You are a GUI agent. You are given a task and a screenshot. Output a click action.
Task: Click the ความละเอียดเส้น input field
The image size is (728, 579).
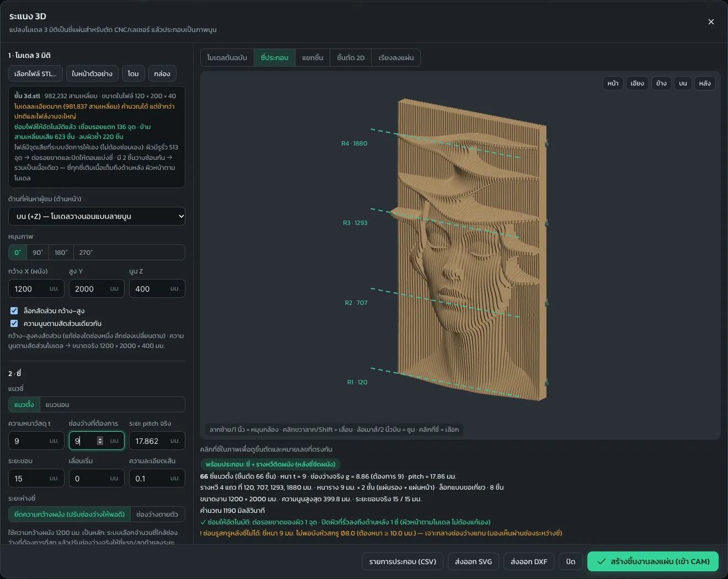point(157,479)
